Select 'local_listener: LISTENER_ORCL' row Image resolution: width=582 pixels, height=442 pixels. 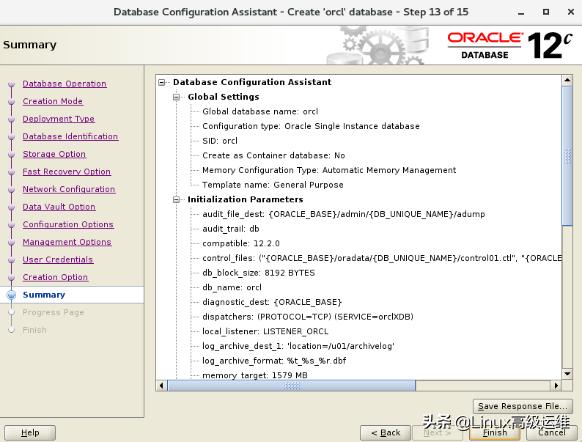(265, 331)
